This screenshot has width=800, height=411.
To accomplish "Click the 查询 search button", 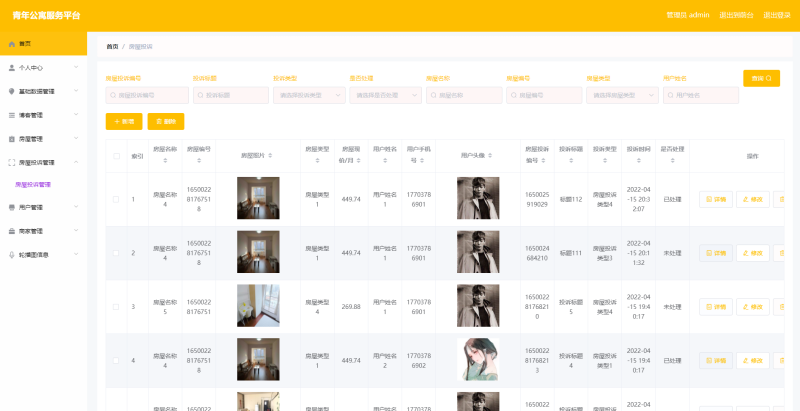I will point(761,78).
